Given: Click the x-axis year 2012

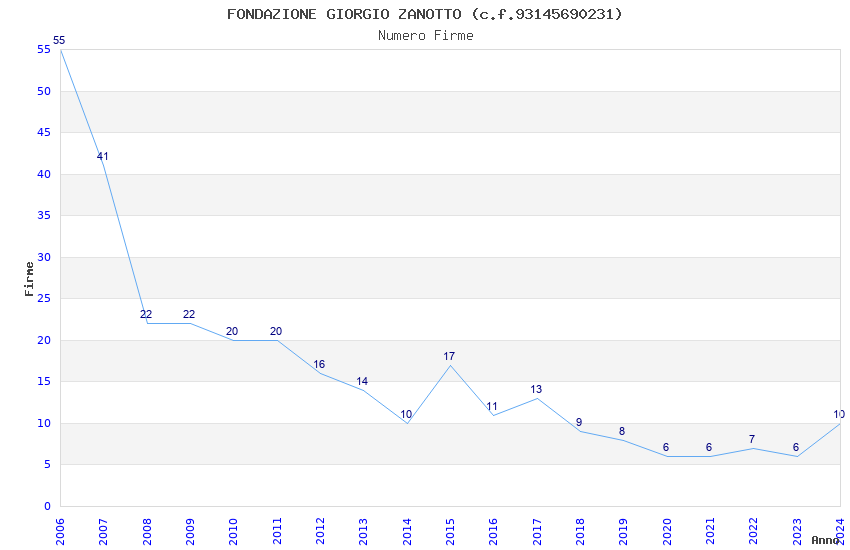Looking at the screenshot, I should pyautogui.click(x=320, y=532).
